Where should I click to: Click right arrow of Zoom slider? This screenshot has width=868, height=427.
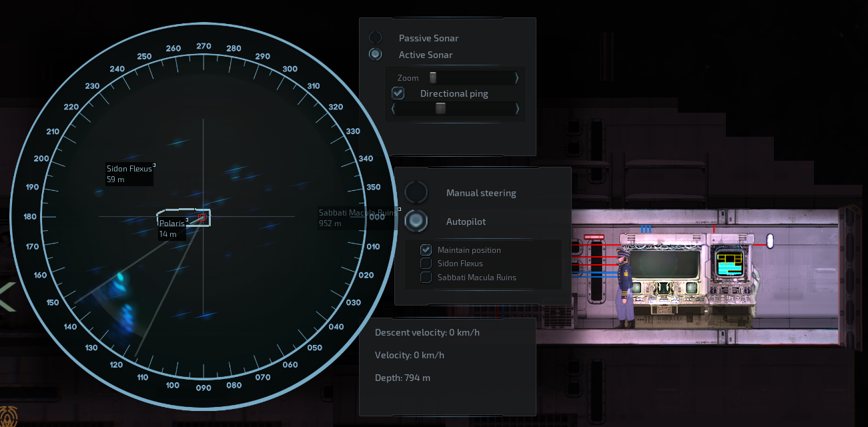point(517,78)
